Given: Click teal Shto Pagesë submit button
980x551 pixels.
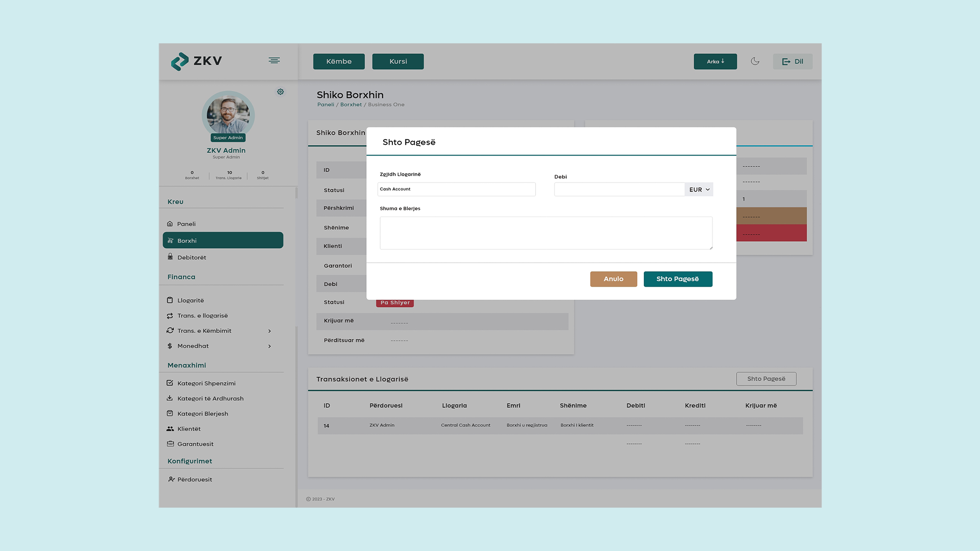Looking at the screenshot, I should point(678,279).
